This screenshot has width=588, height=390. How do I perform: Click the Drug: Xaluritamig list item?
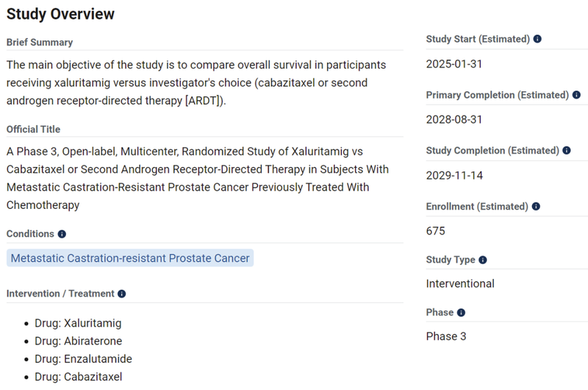[x=78, y=323]
